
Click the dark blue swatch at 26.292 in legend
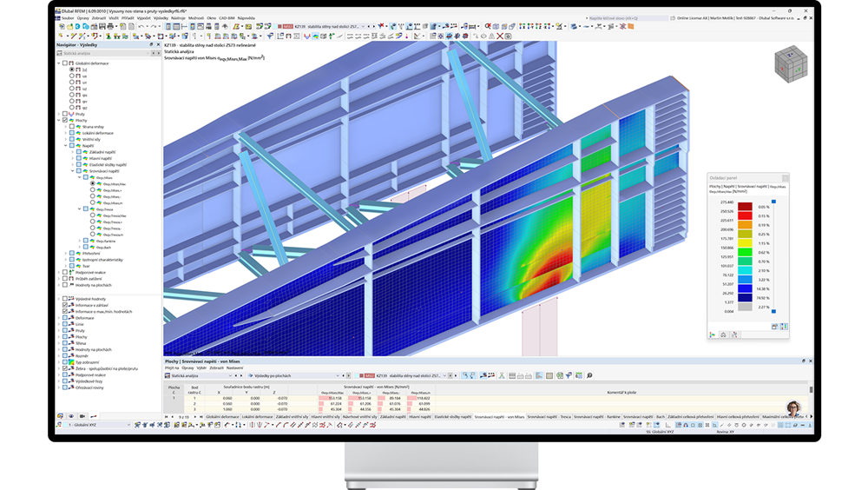(x=745, y=298)
